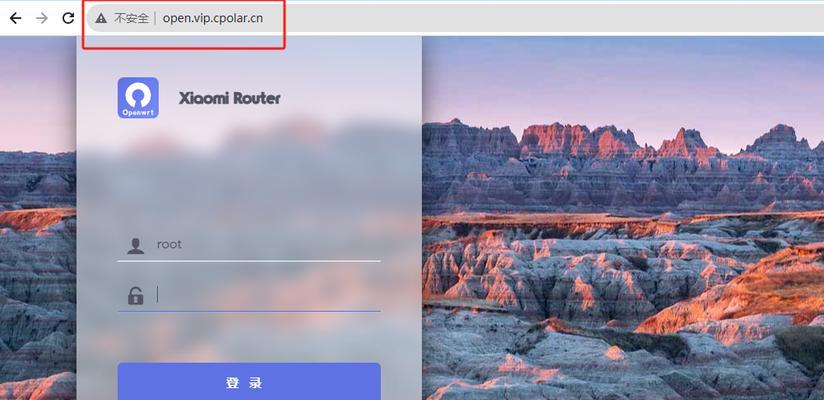Screen dimensions: 824x400
Task: Click the browser forward arrow
Action: (x=42, y=18)
